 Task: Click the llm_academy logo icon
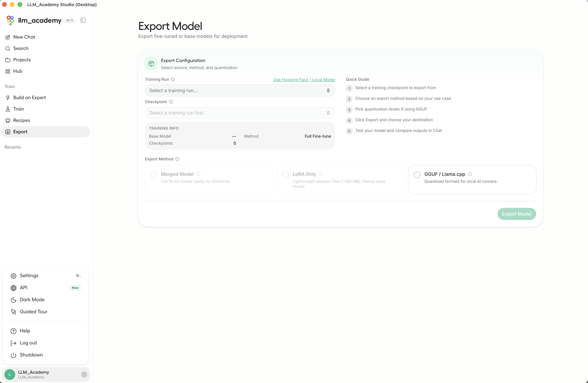point(10,20)
